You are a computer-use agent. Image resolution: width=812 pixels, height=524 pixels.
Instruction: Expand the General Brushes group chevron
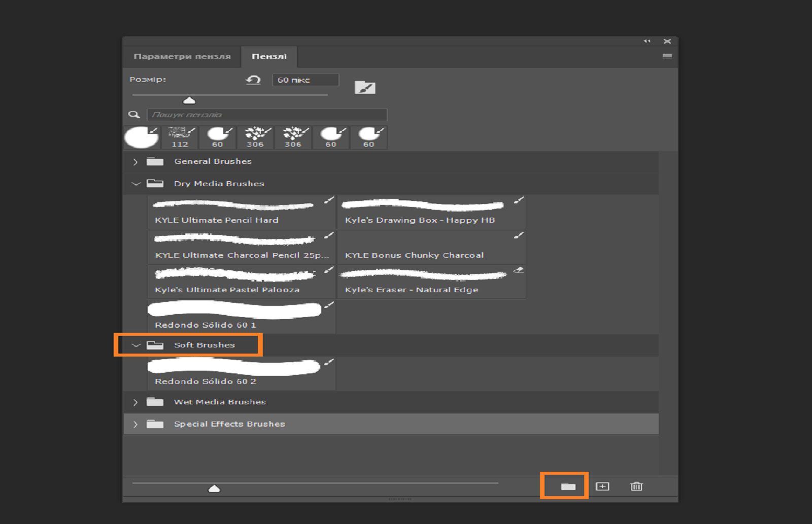[136, 162]
